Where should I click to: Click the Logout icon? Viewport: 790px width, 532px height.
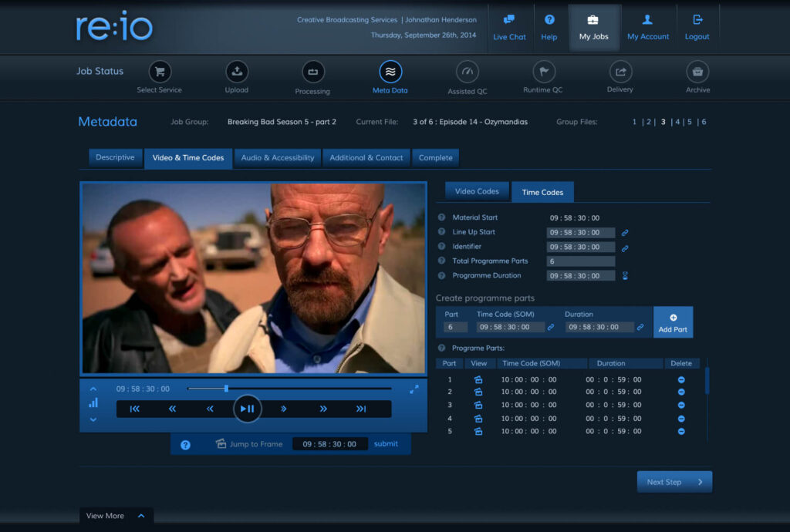697,20
